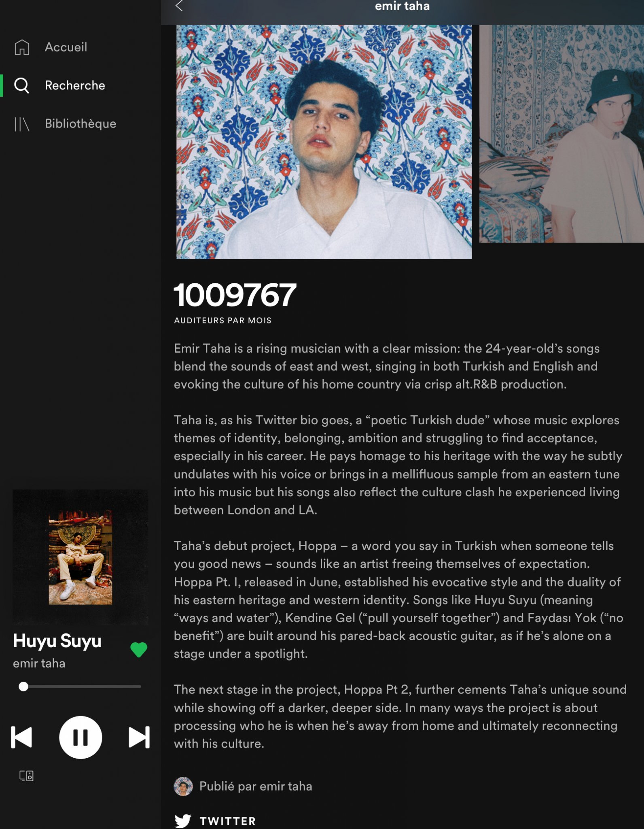Click the 'Publié par emir taha' link

[x=256, y=786]
